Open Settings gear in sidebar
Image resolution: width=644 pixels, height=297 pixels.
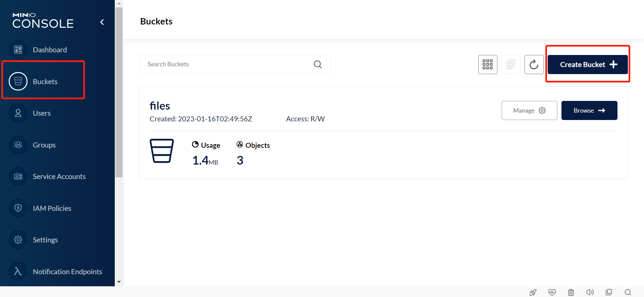point(18,240)
